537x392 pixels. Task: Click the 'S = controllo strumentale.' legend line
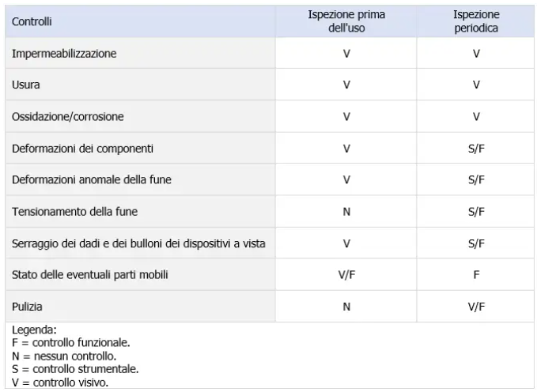pos(75,368)
